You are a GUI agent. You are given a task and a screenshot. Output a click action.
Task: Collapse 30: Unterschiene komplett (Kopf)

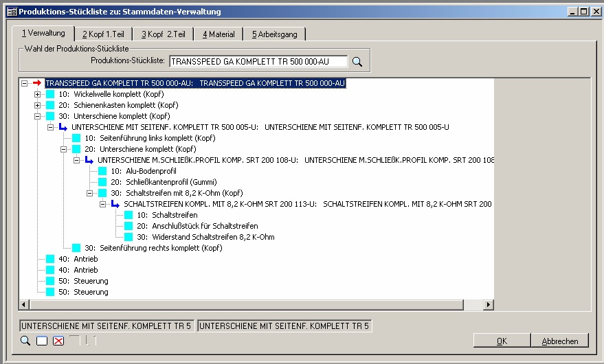[37, 116]
